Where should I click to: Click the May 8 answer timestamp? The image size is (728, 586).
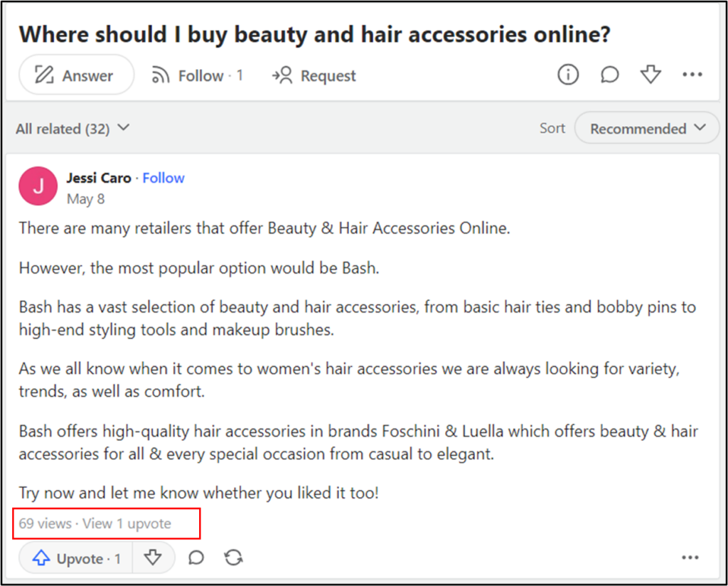[85, 199]
